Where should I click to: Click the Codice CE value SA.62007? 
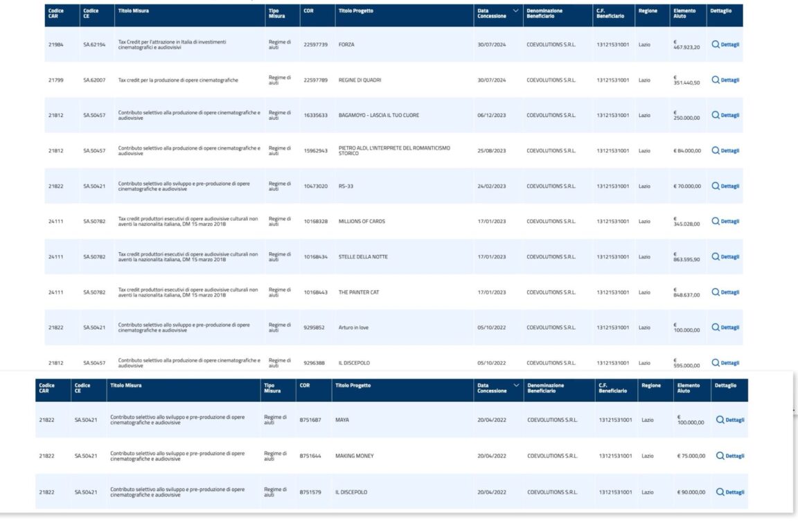pos(94,80)
